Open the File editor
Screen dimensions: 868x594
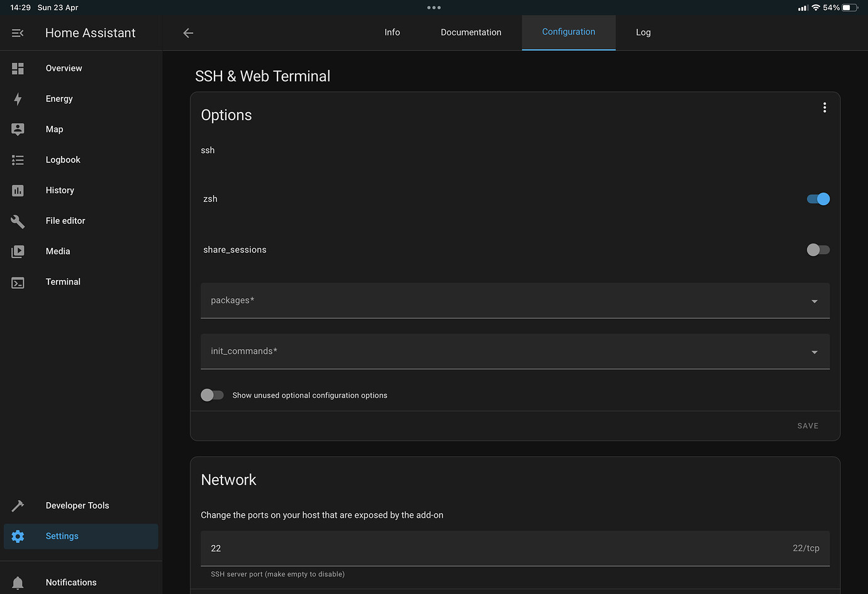(65, 221)
